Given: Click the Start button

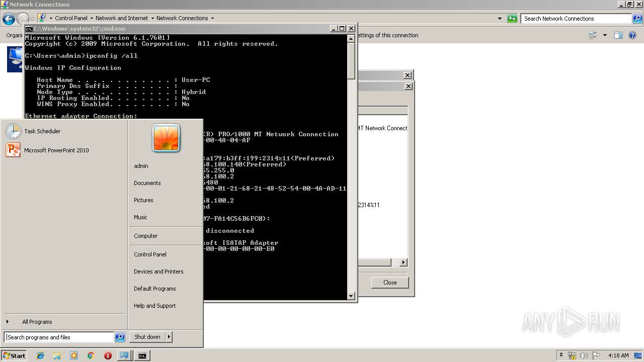Looking at the screenshot, I should click(x=14, y=355).
